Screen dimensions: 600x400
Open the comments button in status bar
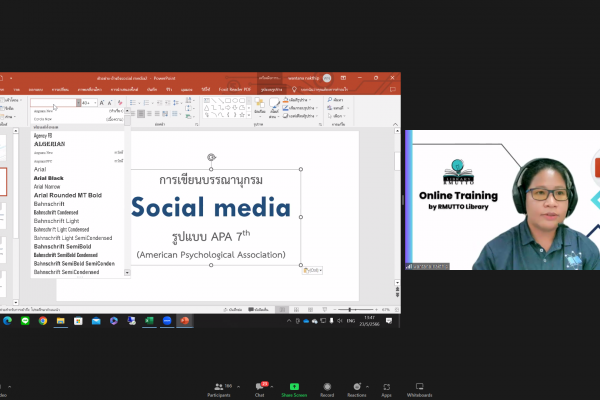[x=259, y=309]
